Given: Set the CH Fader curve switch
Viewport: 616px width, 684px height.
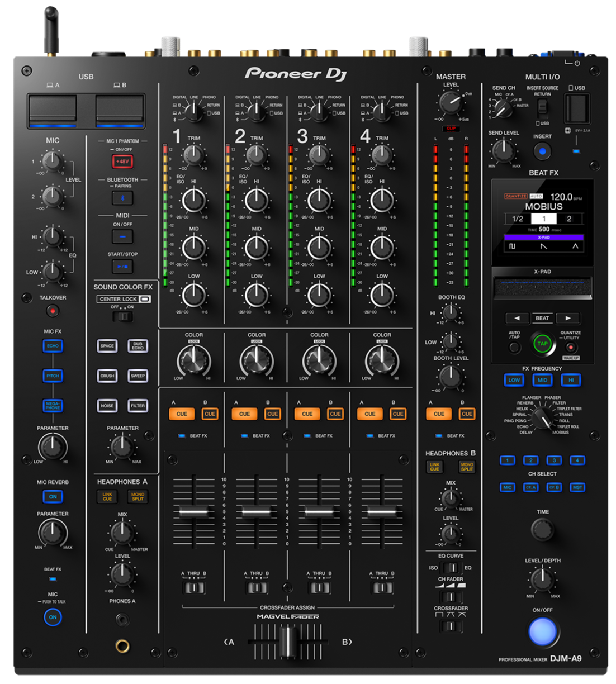Looking at the screenshot, I should pyautogui.click(x=451, y=596).
